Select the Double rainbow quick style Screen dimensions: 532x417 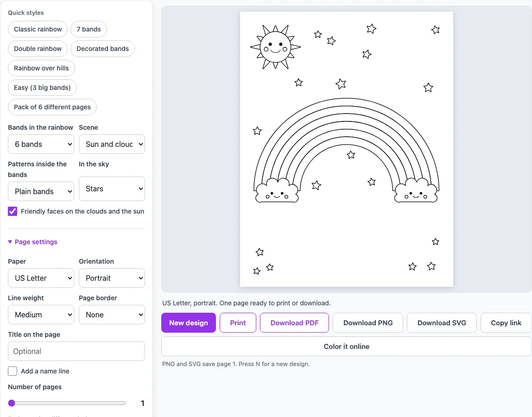38,49
